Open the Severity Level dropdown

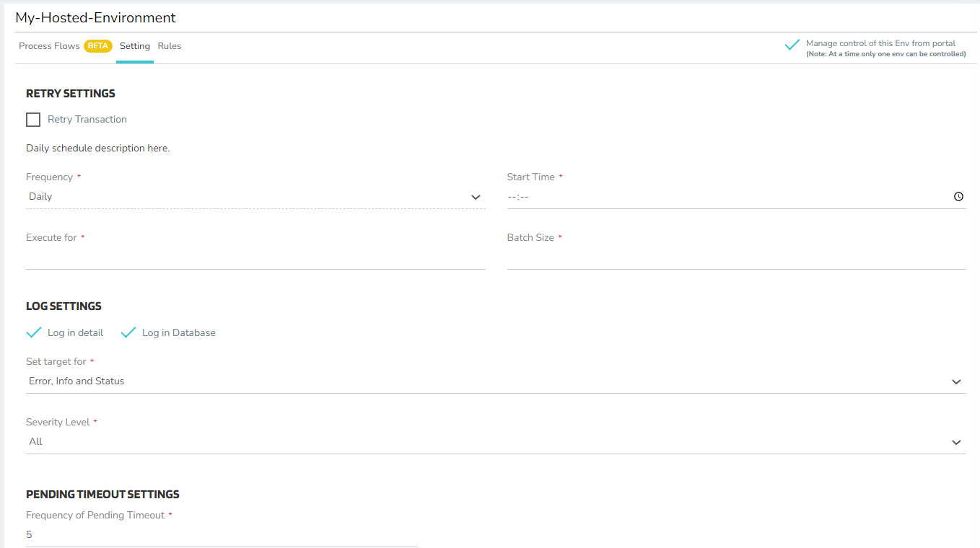tap(956, 442)
